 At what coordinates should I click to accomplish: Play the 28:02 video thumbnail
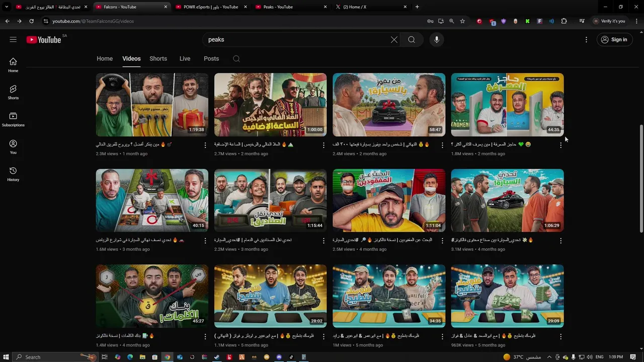tap(270, 296)
